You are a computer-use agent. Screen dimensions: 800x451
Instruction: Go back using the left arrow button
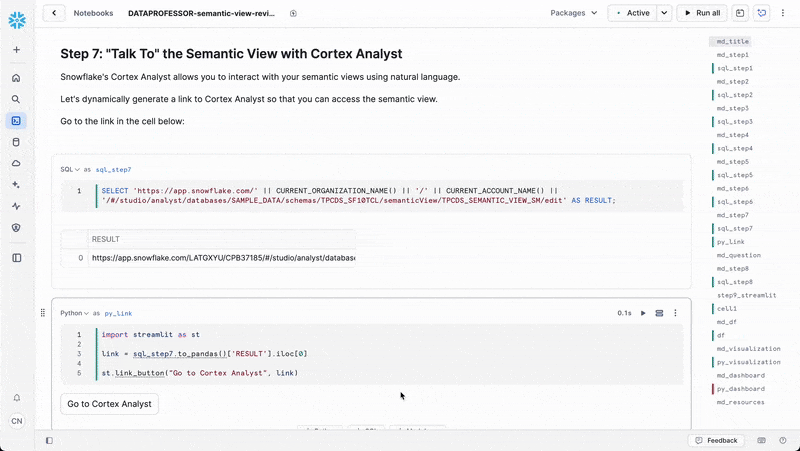(54, 13)
